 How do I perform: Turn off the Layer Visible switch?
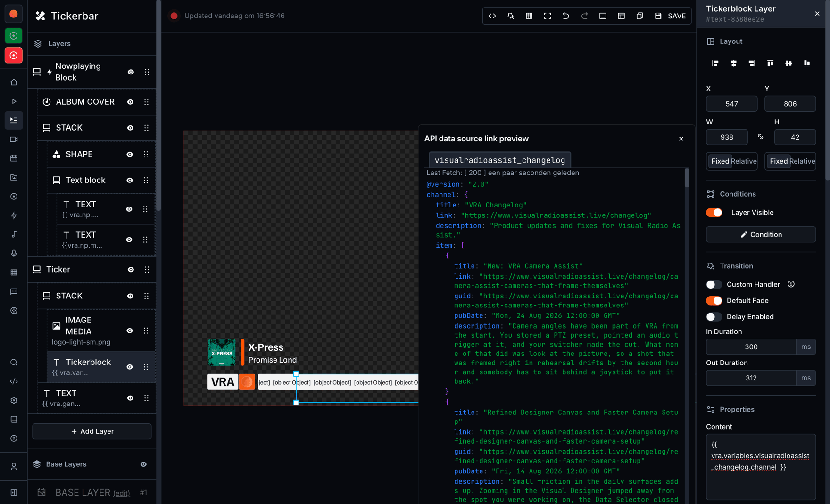[x=714, y=213]
